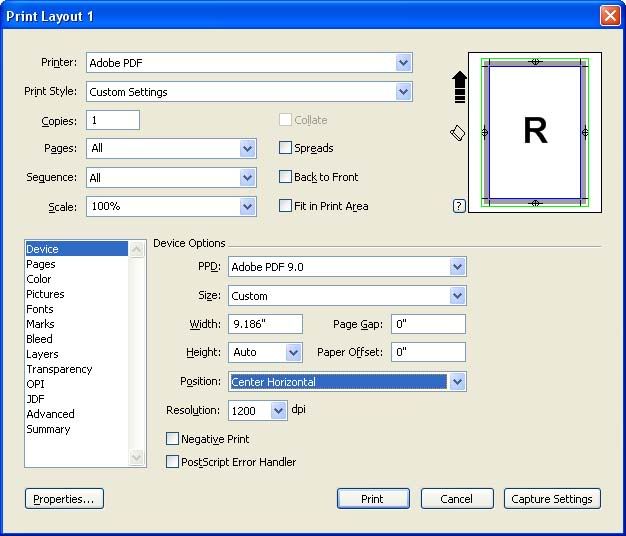Open the Transparency pane
626x536 pixels.
coord(59,369)
